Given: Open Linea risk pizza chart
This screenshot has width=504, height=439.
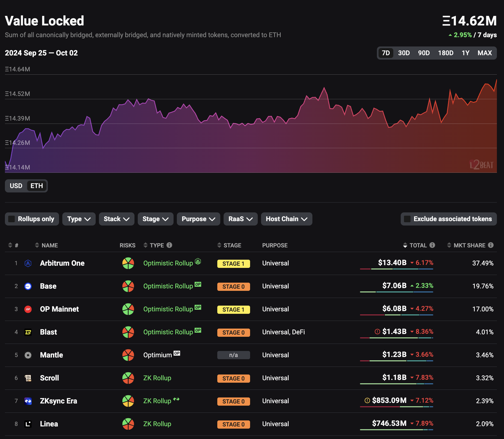Looking at the screenshot, I should 128,424.
